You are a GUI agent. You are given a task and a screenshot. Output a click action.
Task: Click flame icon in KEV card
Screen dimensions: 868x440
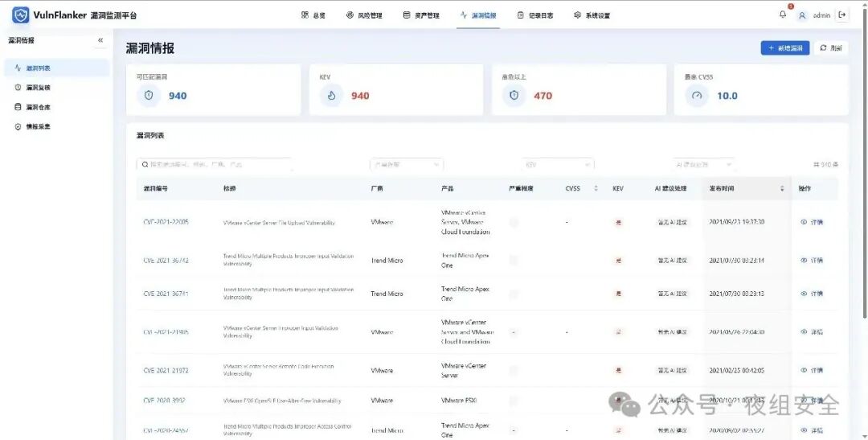click(331, 95)
